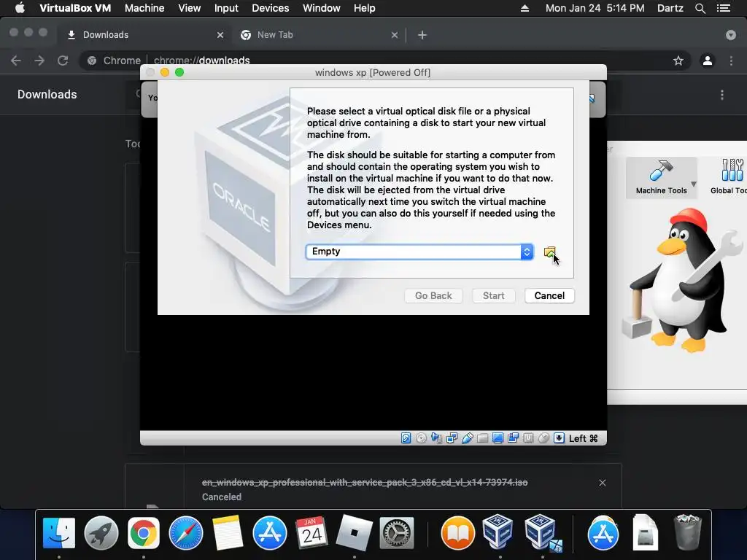Image resolution: width=747 pixels, height=560 pixels.
Task: Click the date and time in menu bar
Action: (595, 8)
